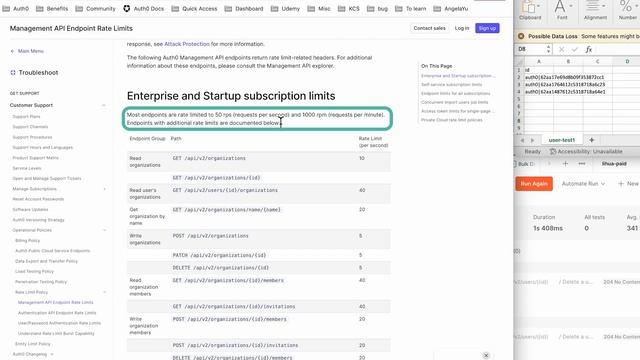
Task: Click the Troubleshoot section icon
Action: tap(13, 73)
